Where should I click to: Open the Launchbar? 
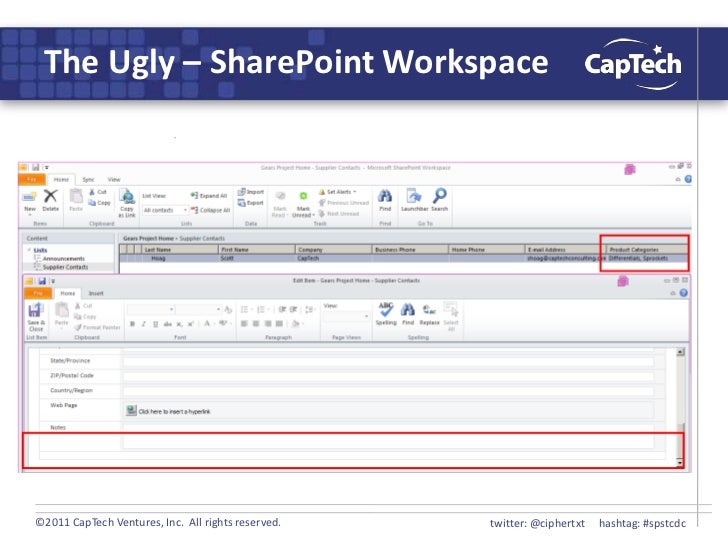click(414, 200)
